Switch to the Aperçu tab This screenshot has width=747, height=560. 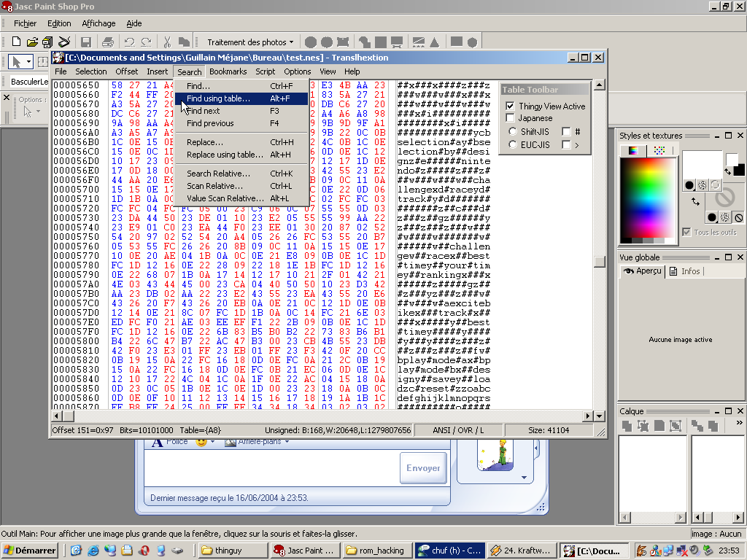pos(643,271)
